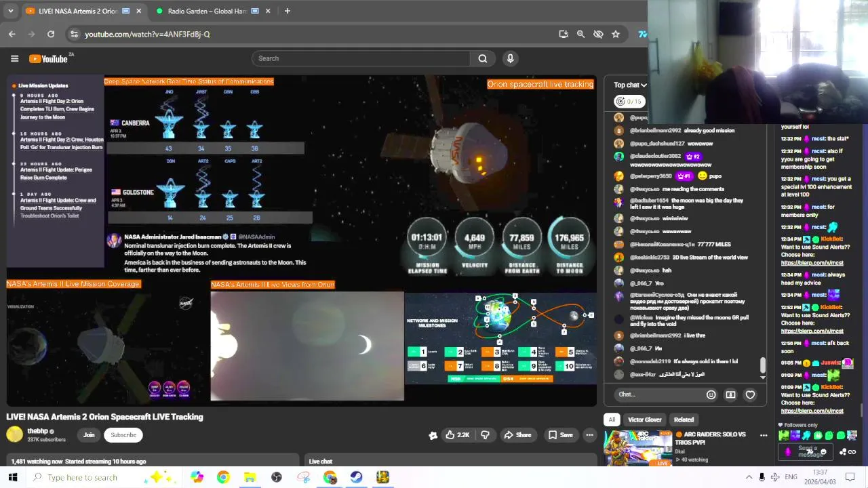Toggle the third-party cookies eye icon
Screen dimensions: 868x488
point(598,34)
